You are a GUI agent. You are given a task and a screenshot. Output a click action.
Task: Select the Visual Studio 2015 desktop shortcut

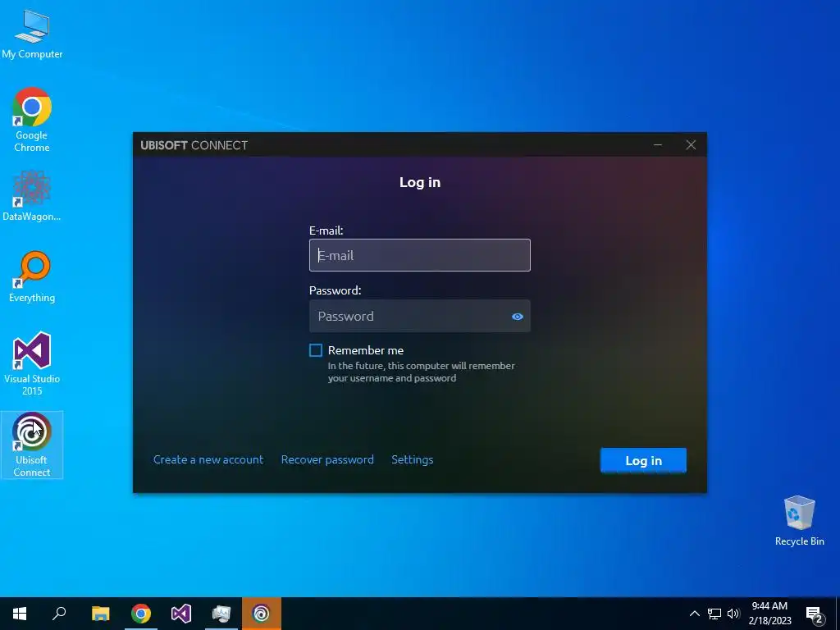point(32,363)
